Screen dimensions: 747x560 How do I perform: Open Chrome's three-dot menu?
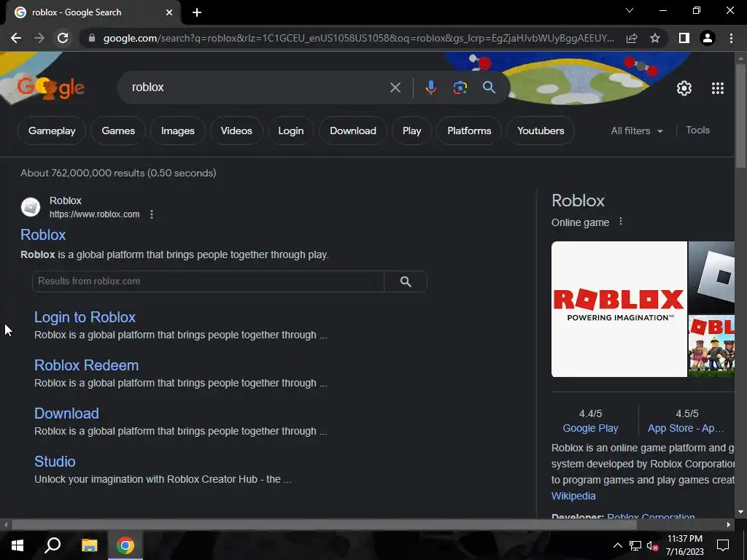click(x=731, y=38)
